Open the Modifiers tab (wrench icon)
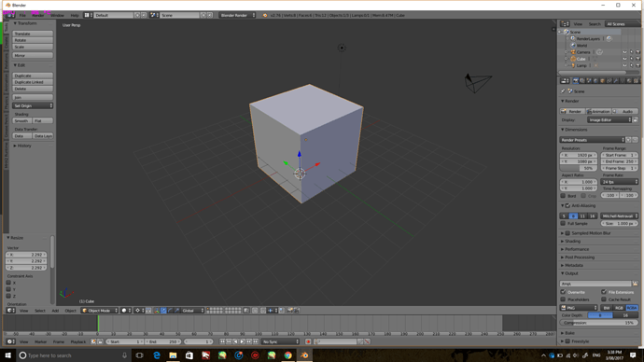 point(616,81)
